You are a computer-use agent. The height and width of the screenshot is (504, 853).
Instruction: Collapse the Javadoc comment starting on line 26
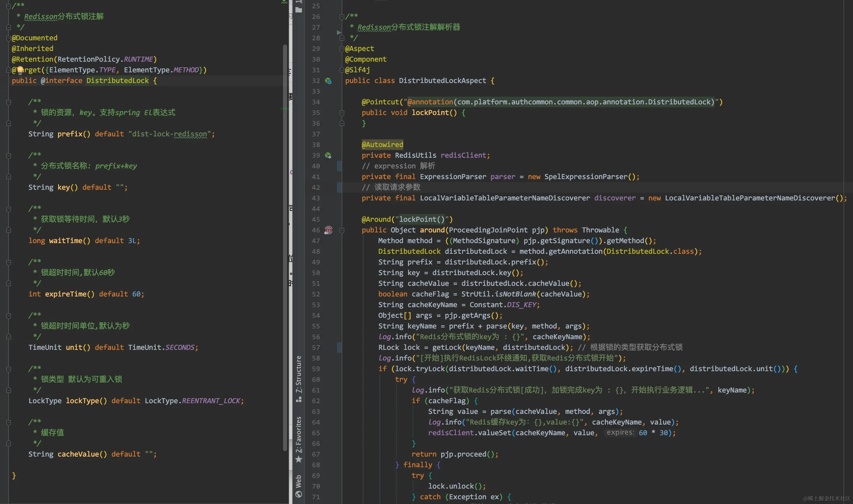pyautogui.click(x=342, y=17)
